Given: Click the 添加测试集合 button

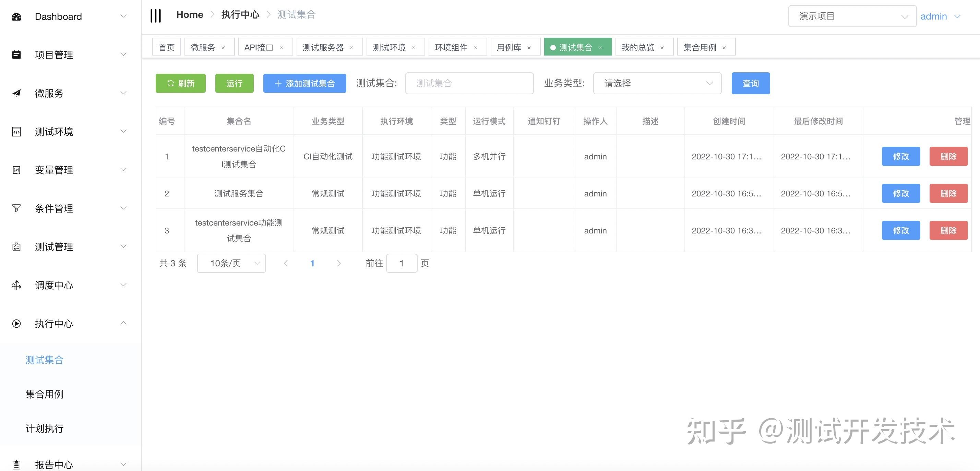Looking at the screenshot, I should click(x=304, y=83).
